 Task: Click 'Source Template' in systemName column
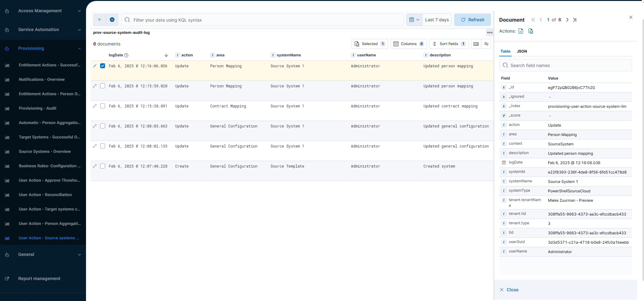click(x=287, y=166)
